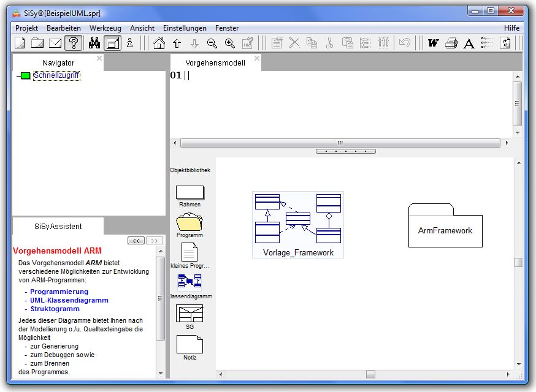Zoom out with magnifier minus icon
Image resolution: width=536 pixels, height=392 pixels.
(212, 43)
